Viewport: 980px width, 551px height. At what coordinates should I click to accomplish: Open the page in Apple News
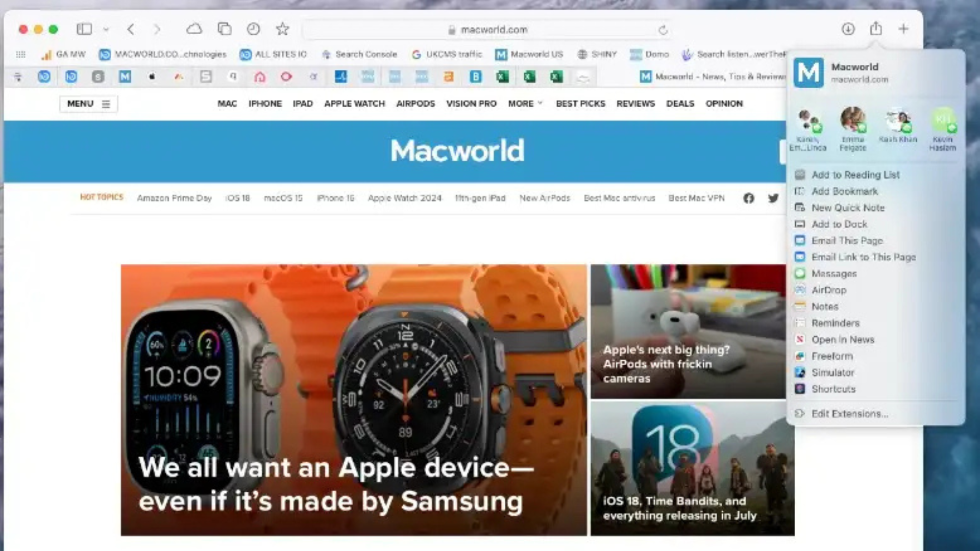click(x=842, y=339)
